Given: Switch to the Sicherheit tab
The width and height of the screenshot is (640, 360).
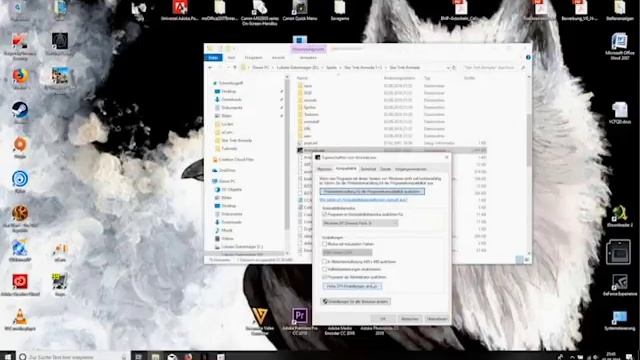Looking at the screenshot, I should [x=368, y=169].
